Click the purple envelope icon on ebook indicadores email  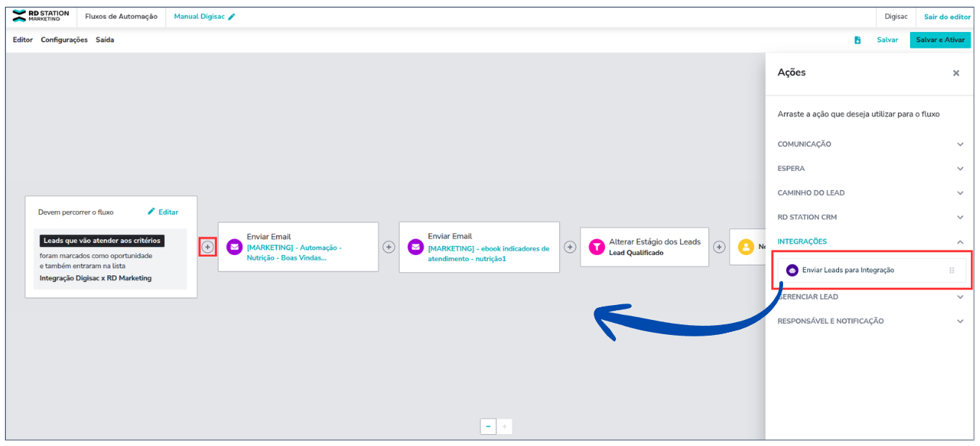415,247
